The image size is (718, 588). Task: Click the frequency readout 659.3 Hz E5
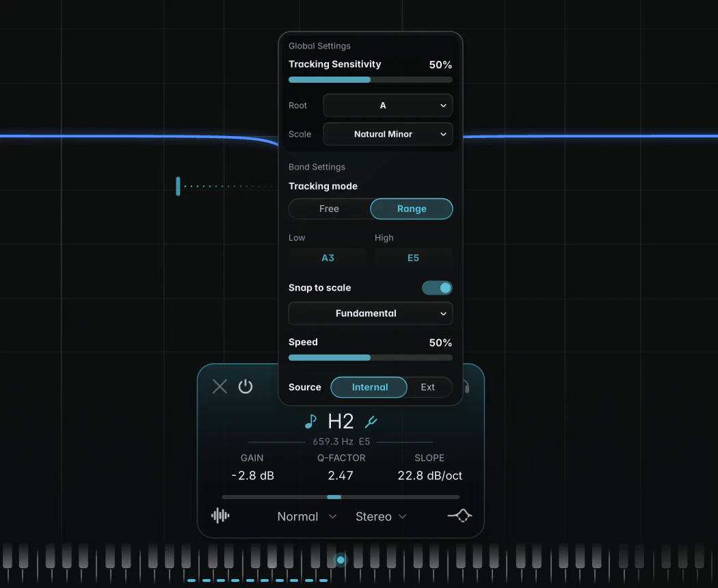[341, 442]
